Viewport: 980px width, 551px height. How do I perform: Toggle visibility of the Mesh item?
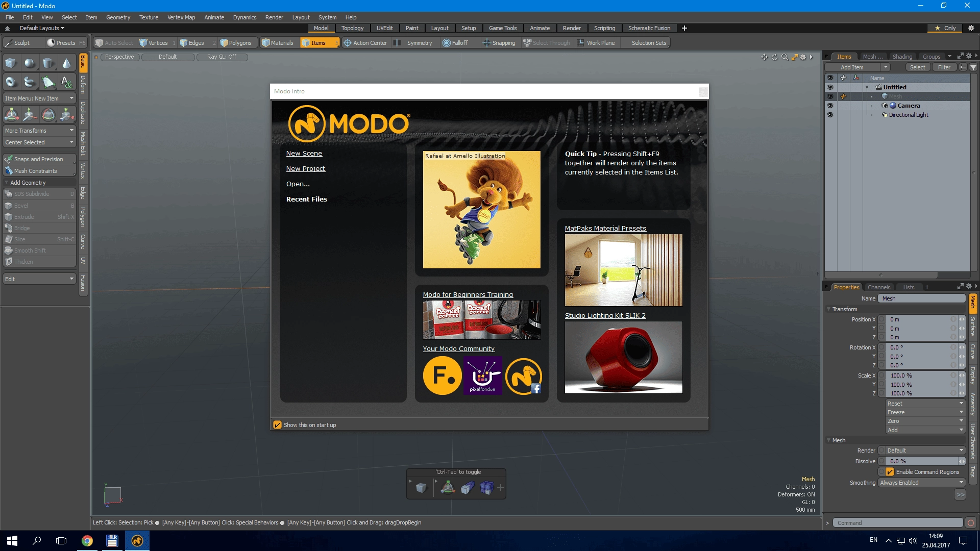point(830,96)
